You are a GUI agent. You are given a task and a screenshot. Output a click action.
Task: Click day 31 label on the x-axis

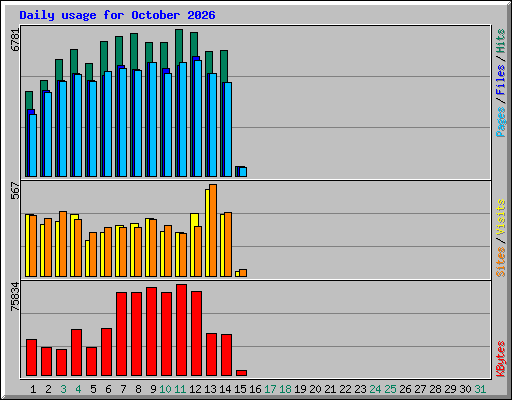click(x=480, y=389)
